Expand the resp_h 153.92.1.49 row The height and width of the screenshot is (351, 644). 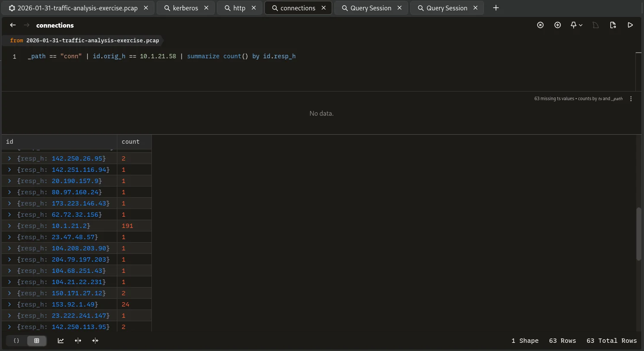pos(9,304)
